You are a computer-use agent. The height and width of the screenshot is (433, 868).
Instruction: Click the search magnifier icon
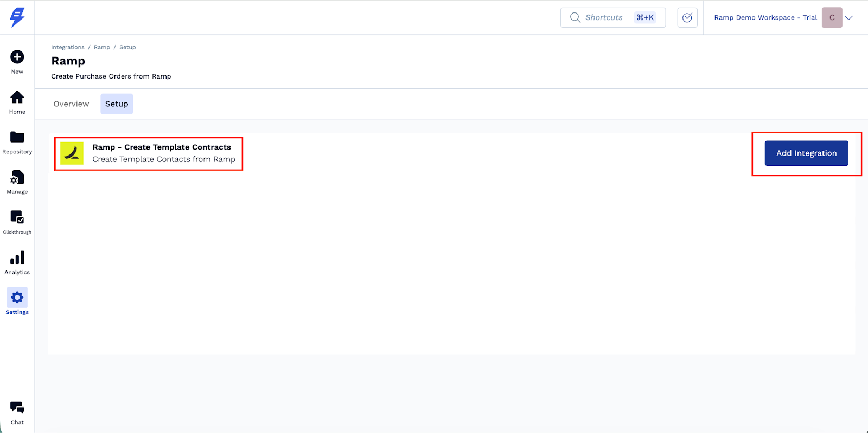click(575, 17)
